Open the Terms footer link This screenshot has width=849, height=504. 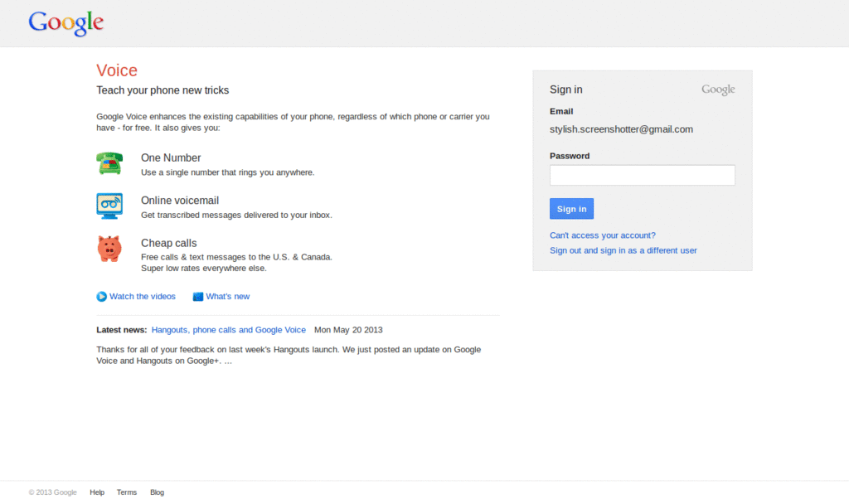tap(127, 492)
